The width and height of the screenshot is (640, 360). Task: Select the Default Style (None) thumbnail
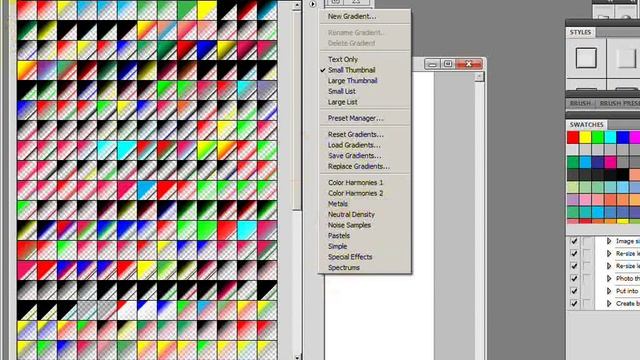point(586,58)
